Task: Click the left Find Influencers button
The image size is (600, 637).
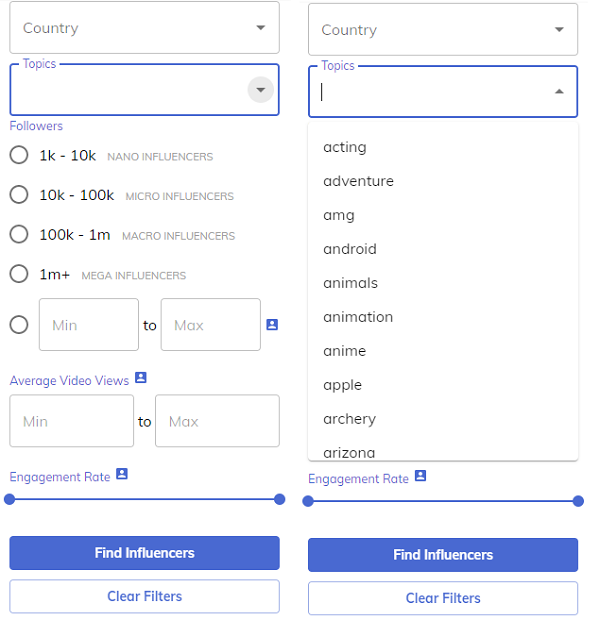Action: [144, 553]
